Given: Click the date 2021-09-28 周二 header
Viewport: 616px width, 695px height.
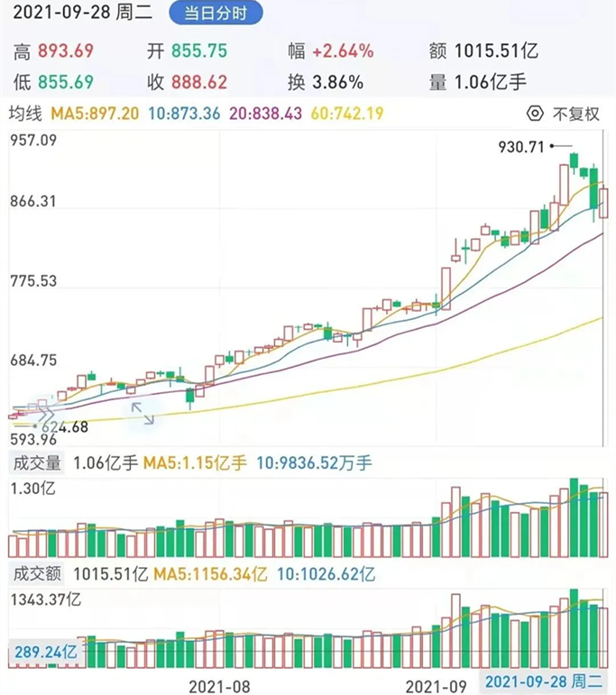Looking at the screenshot, I should tap(83, 13).
